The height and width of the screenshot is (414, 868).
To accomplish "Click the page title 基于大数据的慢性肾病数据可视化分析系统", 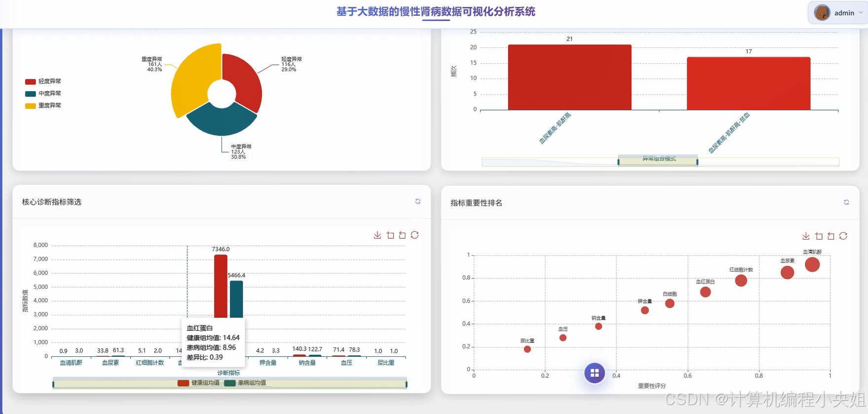I will pos(436,11).
